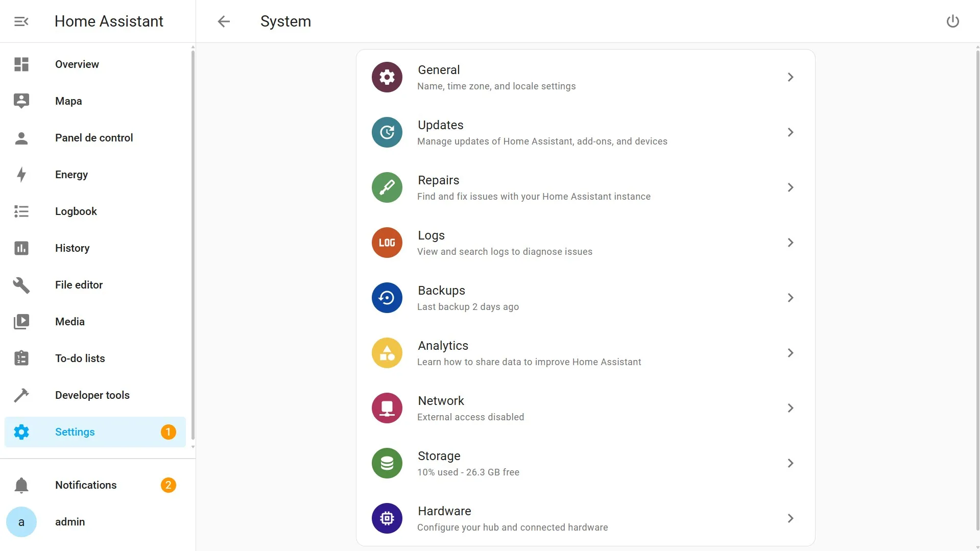Click the Hardware entry title
Screen dimensions: 980x551
[444, 511]
